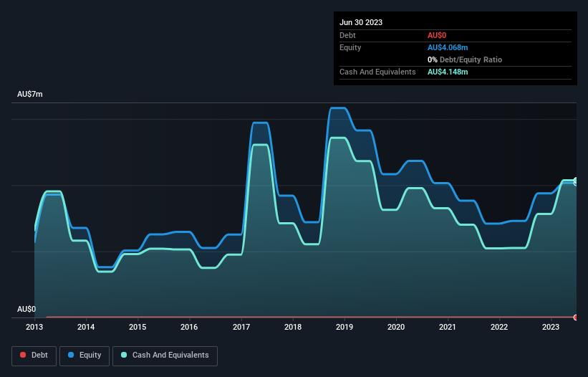Screen dimensions: 588x377
Task: Toggle Cash And Equivalents legend button
Action: point(165,355)
